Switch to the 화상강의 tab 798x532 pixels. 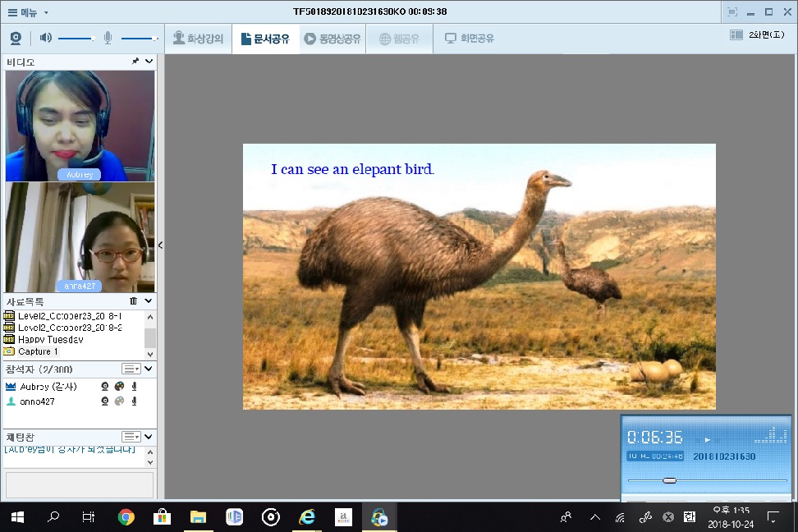pos(199,39)
